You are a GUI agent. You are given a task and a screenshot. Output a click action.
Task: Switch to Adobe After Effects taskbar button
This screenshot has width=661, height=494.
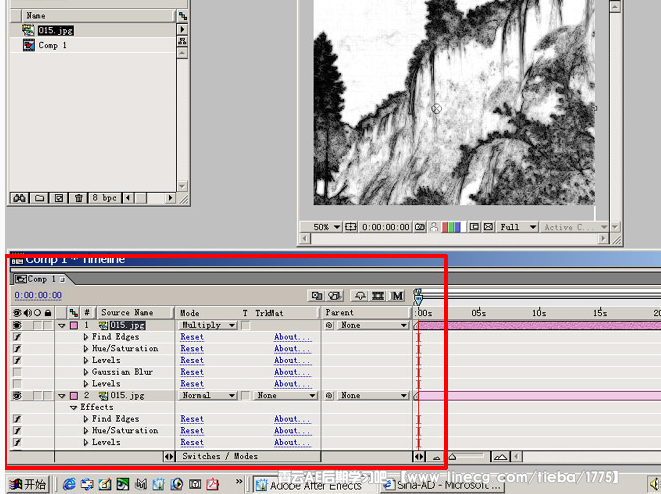pos(313,485)
